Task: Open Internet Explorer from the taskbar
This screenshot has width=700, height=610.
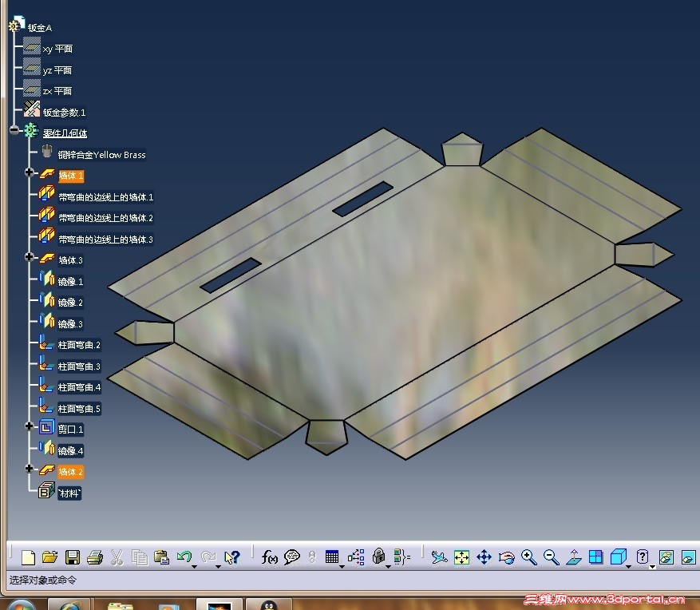Action: (68, 605)
